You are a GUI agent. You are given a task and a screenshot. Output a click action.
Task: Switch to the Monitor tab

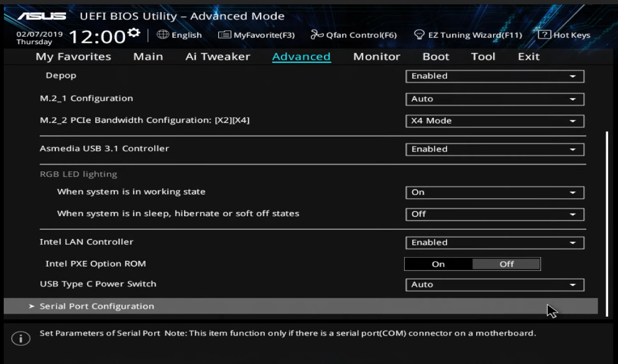(x=376, y=57)
